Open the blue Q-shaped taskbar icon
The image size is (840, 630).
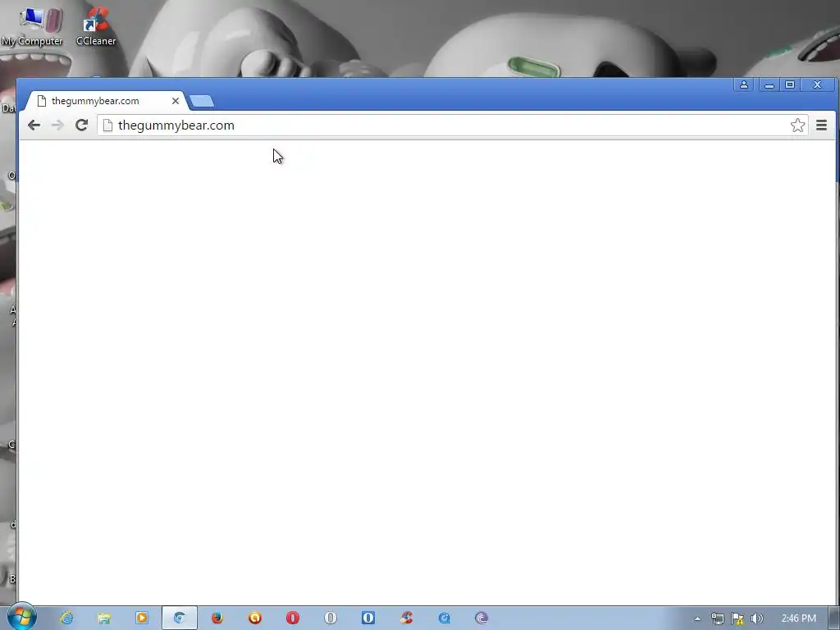coord(444,619)
